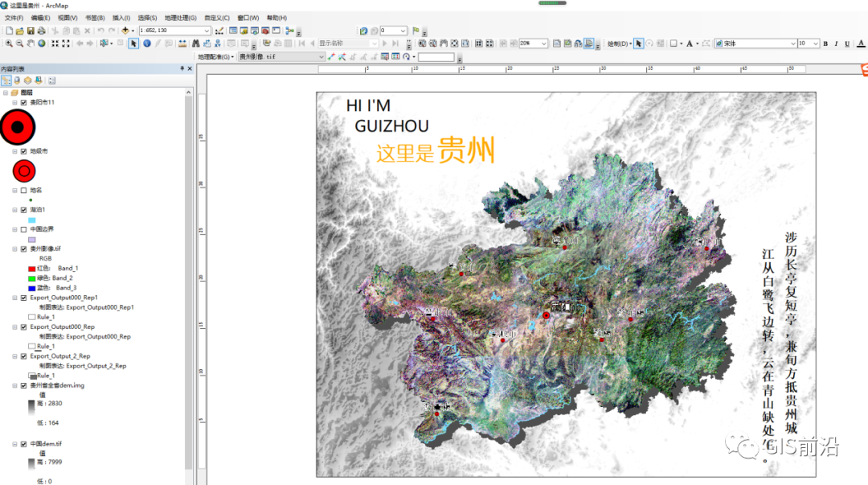Toggle Italic text formatting
The image size is (868, 485).
click(836, 43)
